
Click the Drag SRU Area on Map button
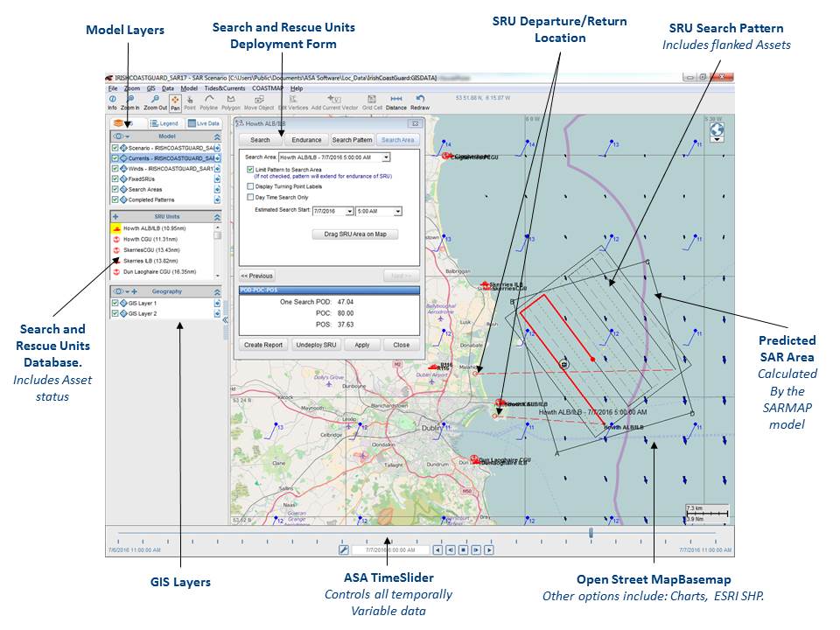pos(355,234)
